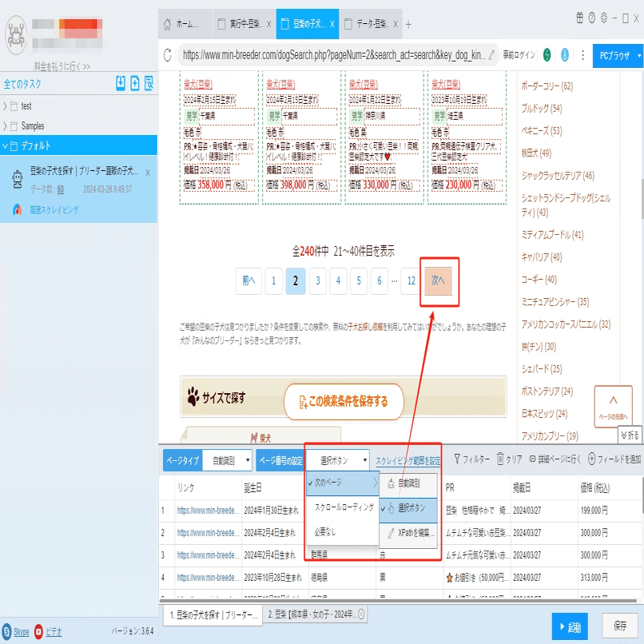Expand the 次のページ submenu arrow
The width and height of the screenshot is (644, 644).
coord(375,483)
